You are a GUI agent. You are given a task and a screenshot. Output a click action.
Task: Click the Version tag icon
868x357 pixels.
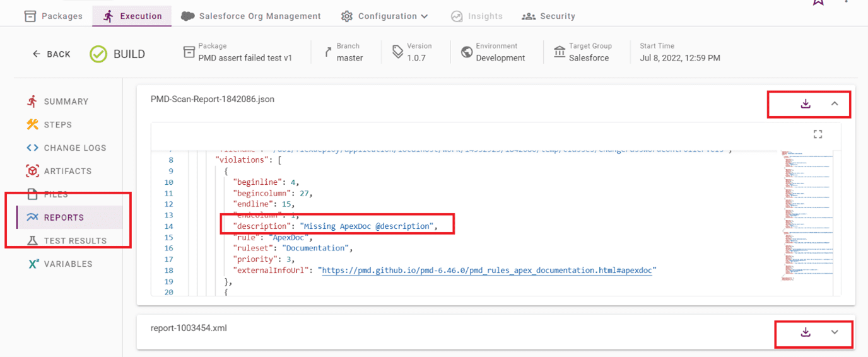(x=397, y=52)
